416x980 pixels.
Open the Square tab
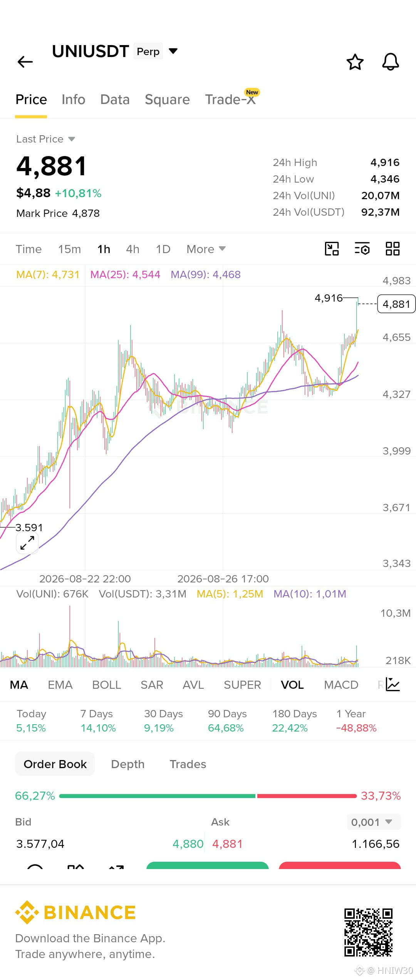pos(167,99)
